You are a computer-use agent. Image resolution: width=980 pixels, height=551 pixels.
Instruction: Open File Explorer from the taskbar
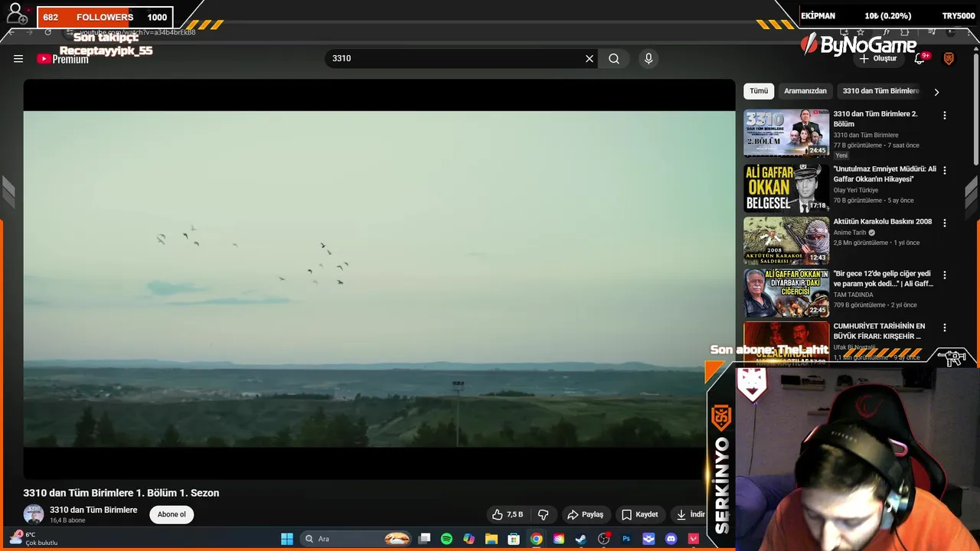492,539
